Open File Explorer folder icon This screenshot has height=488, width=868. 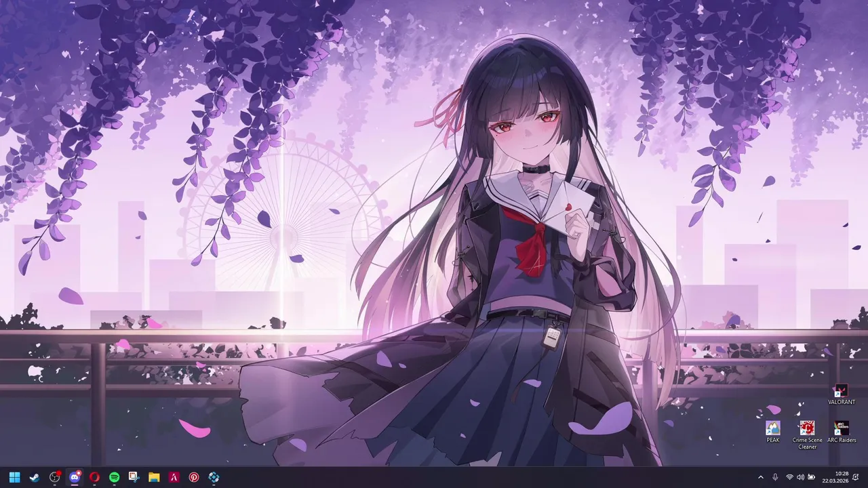tap(154, 477)
